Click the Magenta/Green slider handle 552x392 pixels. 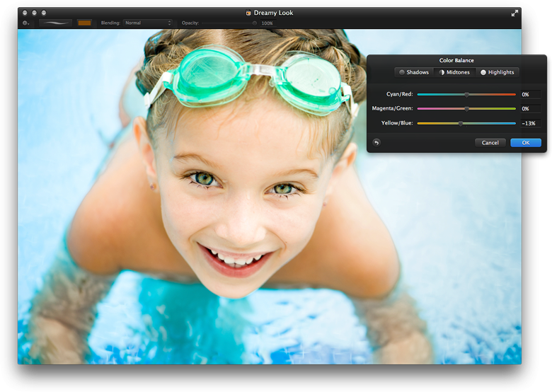tap(467, 109)
